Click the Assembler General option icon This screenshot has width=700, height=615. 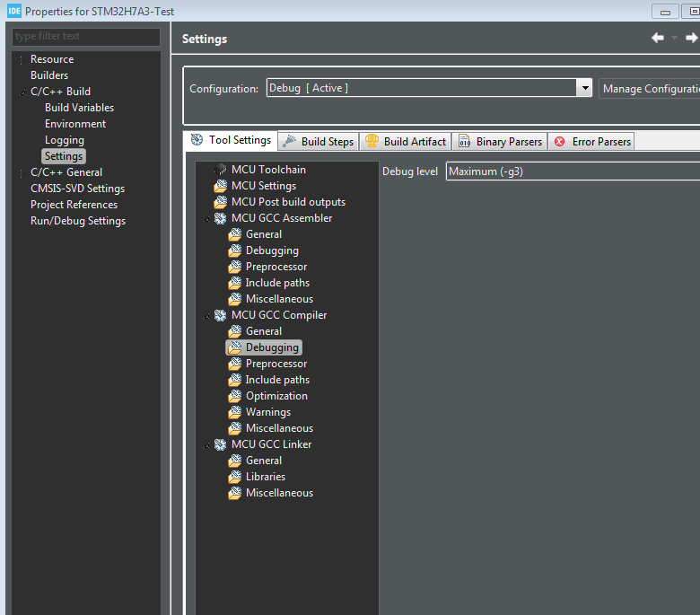(235, 234)
